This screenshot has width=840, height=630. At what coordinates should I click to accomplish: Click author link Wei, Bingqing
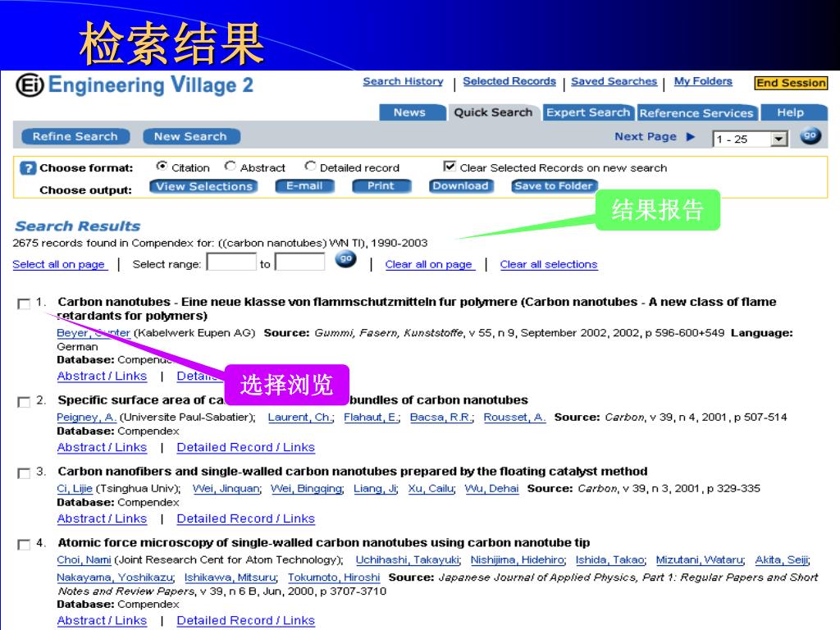[x=307, y=489]
